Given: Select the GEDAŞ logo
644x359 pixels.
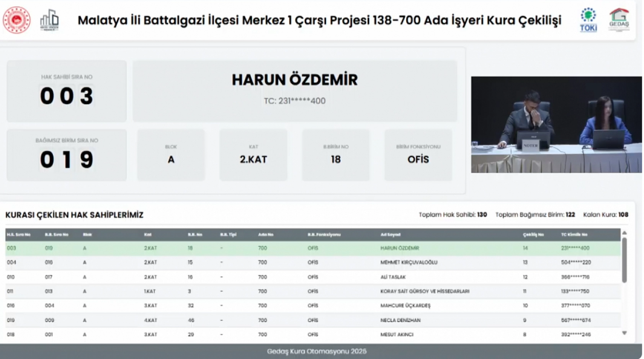Looking at the screenshot, I should click(x=619, y=19).
